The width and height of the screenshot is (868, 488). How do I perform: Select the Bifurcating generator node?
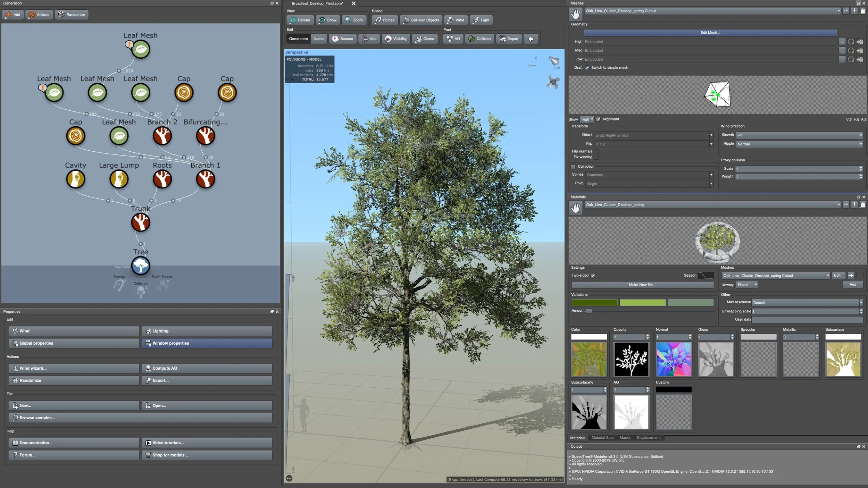tap(206, 136)
